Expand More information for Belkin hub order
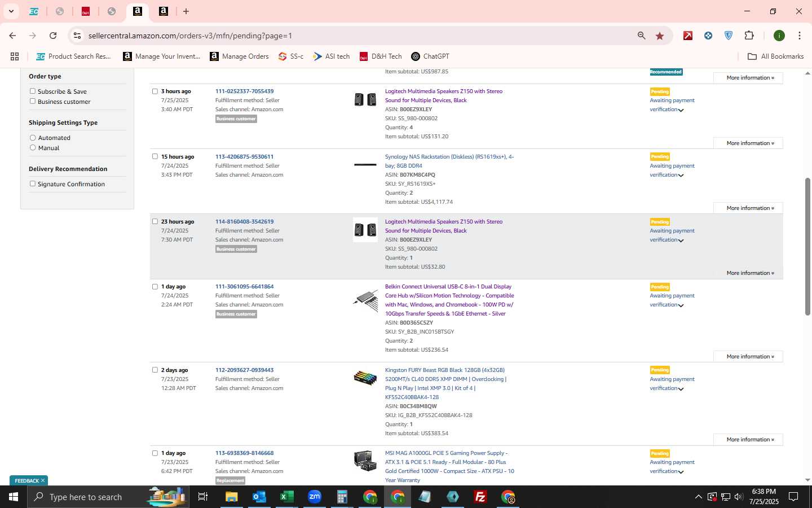This screenshot has height=508, width=812. click(x=748, y=356)
